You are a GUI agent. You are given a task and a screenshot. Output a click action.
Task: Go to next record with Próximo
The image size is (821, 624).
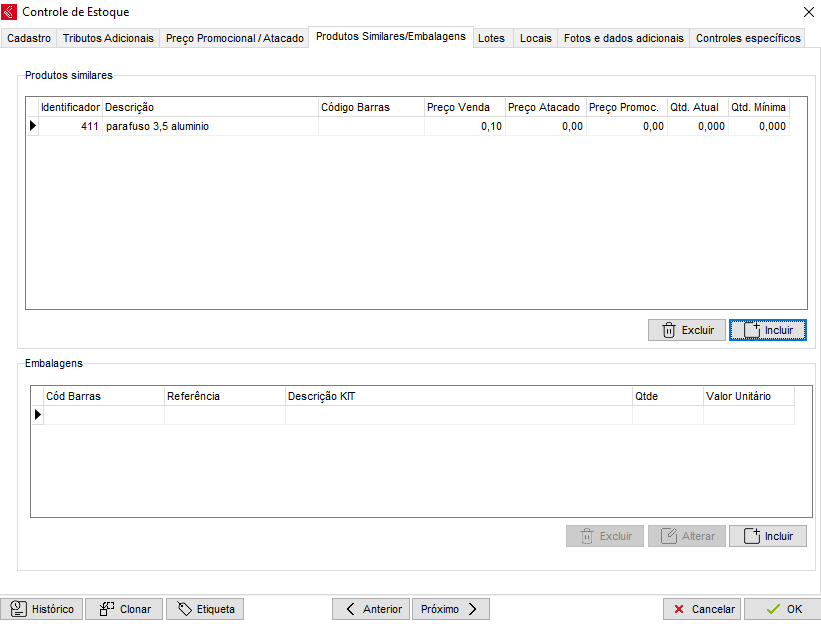click(450, 609)
